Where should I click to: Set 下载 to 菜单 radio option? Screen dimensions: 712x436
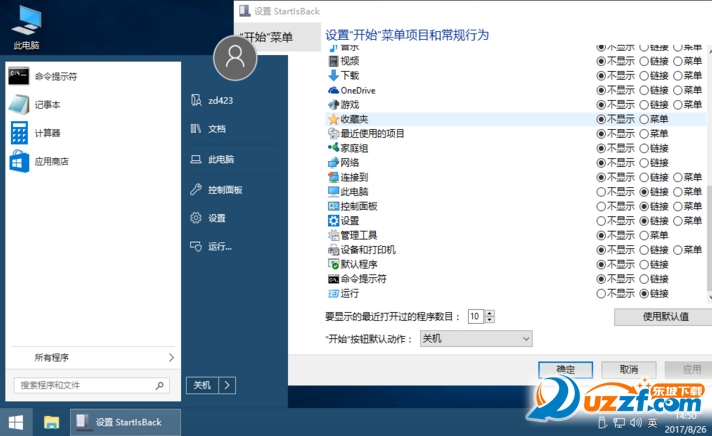pyautogui.click(x=678, y=75)
